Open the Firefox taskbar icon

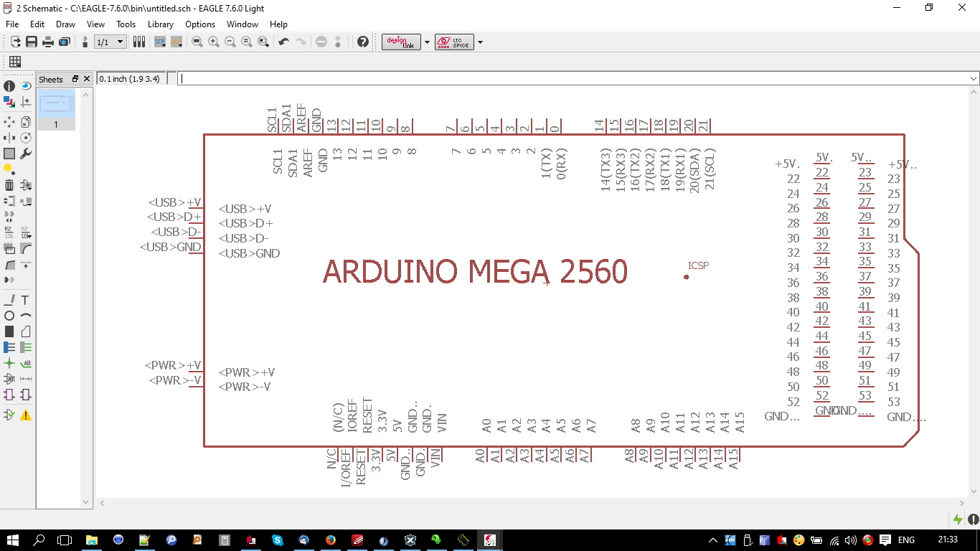tap(330, 540)
